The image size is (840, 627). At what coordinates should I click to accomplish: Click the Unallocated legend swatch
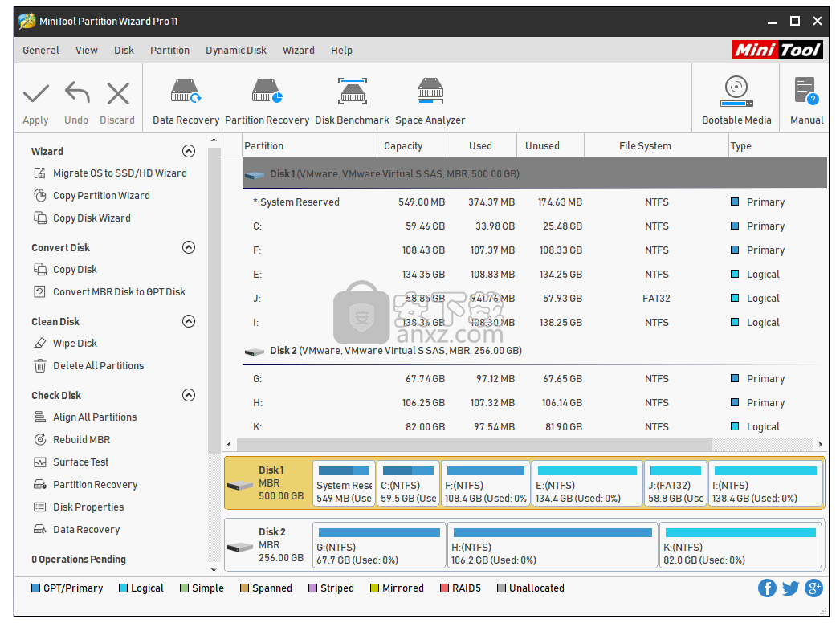tap(501, 588)
